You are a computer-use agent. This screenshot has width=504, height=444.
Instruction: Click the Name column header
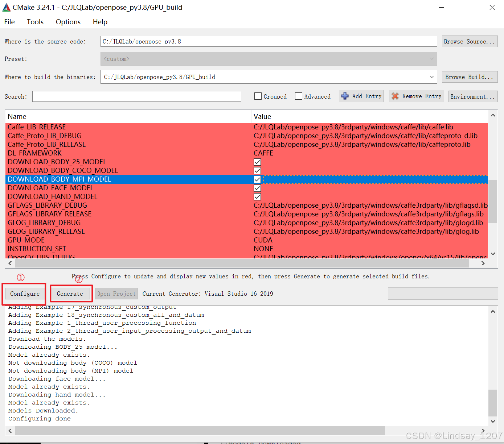[128, 116]
